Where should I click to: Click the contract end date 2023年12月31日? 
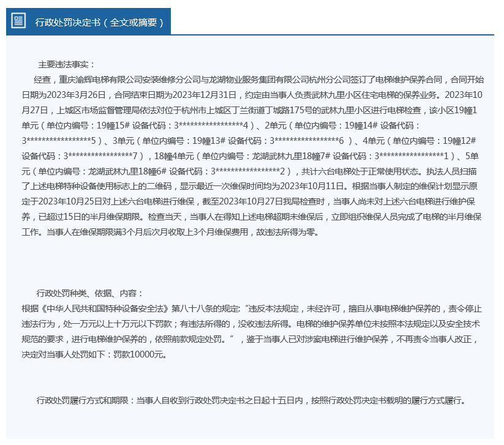(205, 95)
